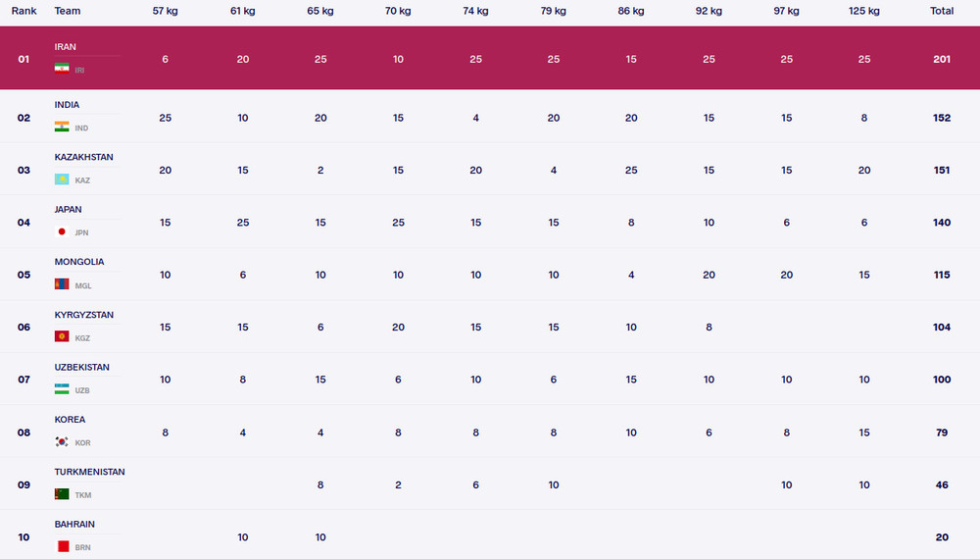
Task: Click Bahrain's total score of 20
Action: (942, 537)
